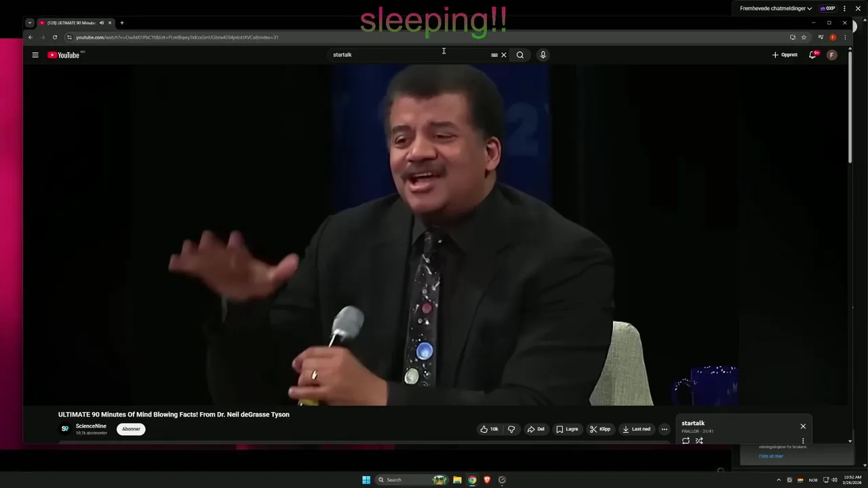Toggle playlist shuffle icon

[x=699, y=441]
